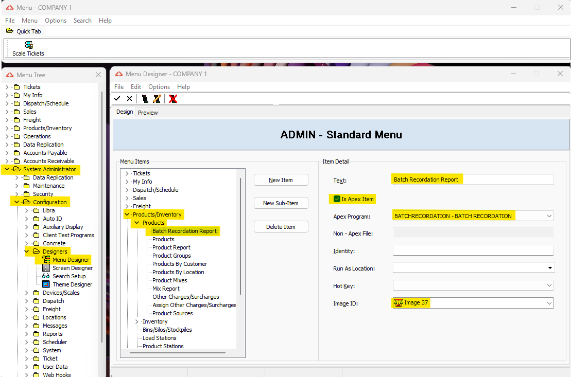
Task: Click the Menu Designer window logo icon
Action: click(x=119, y=74)
